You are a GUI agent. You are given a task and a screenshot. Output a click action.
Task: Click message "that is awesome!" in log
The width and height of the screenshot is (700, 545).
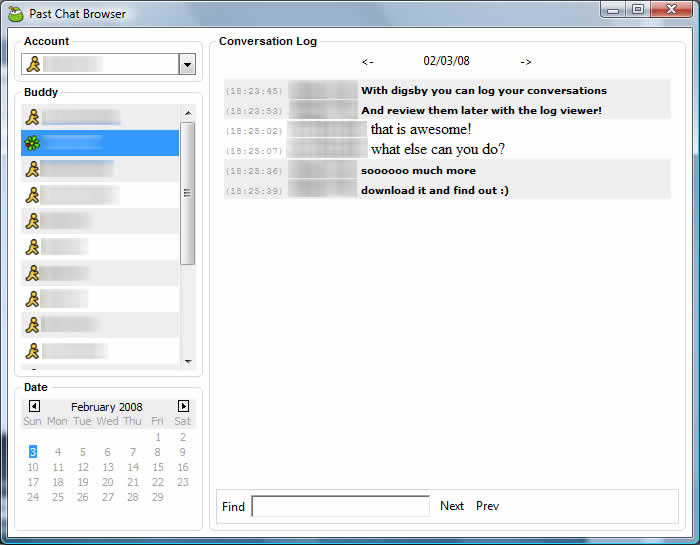pyautogui.click(x=420, y=130)
